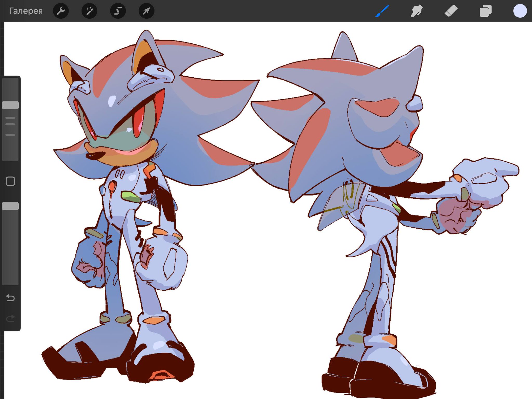This screenshot has width=532, height=399.
Task: Activate the Transform arrow tool
Action: coord(147,11)
